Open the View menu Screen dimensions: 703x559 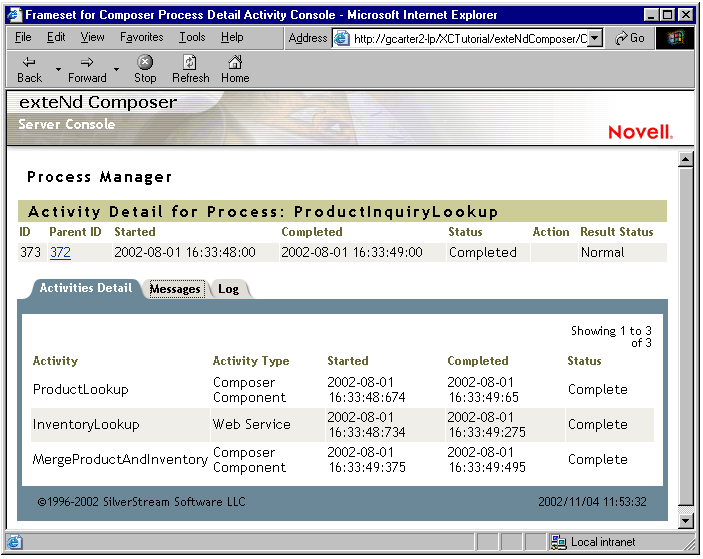(92, 37)
